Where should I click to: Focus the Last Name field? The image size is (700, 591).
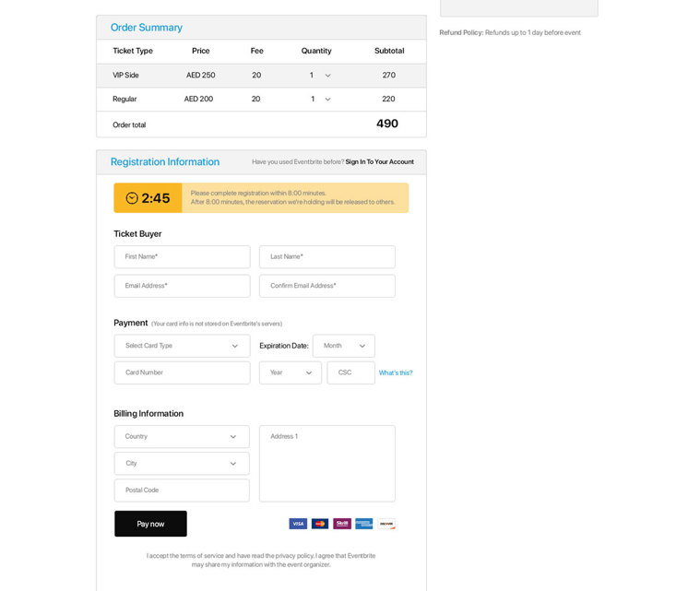(x=327, y=256)
